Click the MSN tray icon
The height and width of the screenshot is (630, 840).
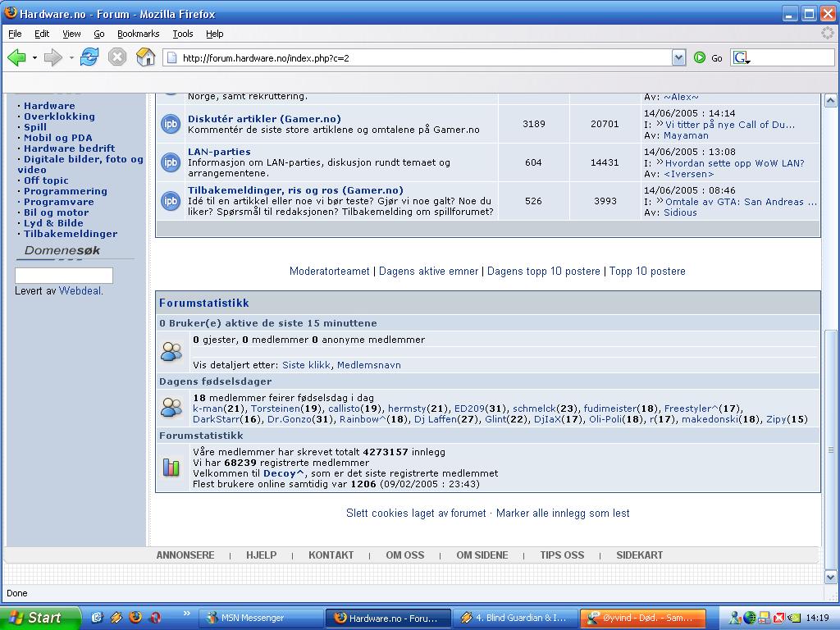pyautogui.click(x=735, y=618)
